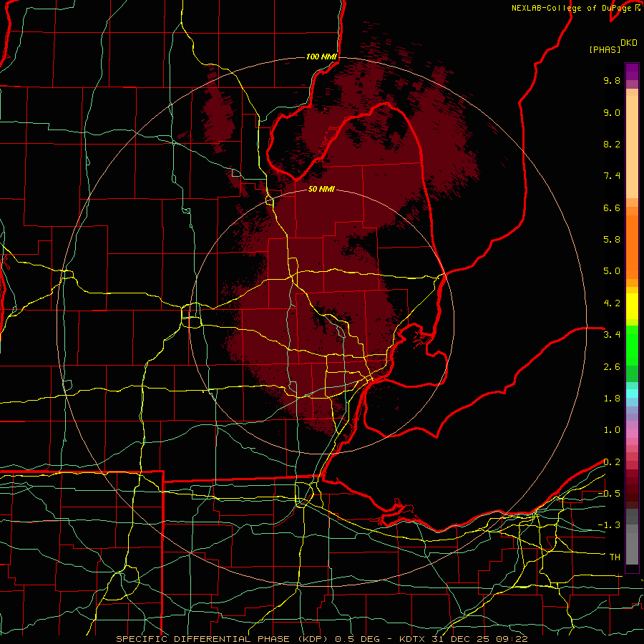Screen dimensions: 644x644
Task: Click the 8.2 value on the scale
Action: click(x=612, y=144)
